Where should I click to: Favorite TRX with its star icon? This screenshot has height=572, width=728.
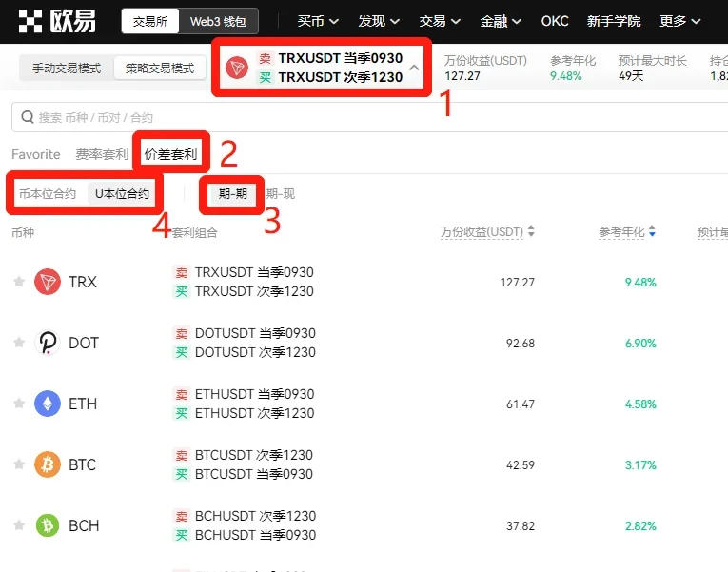pos(18,282)
